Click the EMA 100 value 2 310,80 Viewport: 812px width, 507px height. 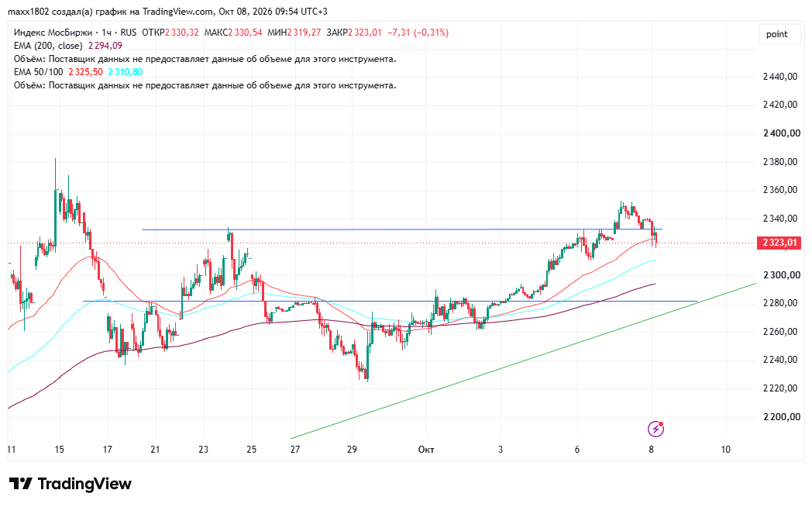126,72
